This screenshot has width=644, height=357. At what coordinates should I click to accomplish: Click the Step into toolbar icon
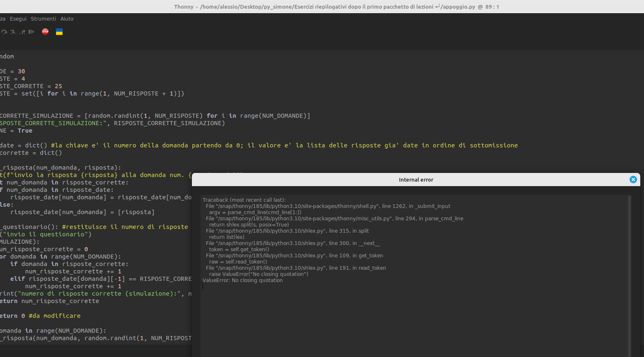pyautogui.click(x=12, y=32)
